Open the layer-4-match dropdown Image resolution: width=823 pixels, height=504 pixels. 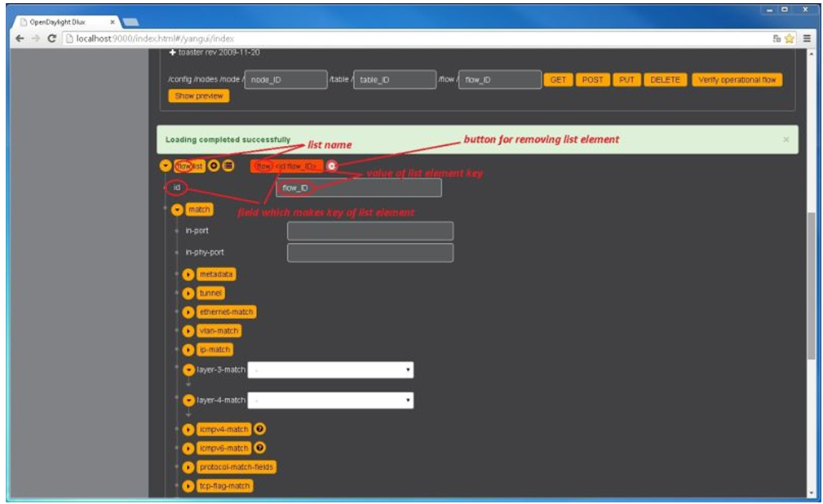point(330,400)
